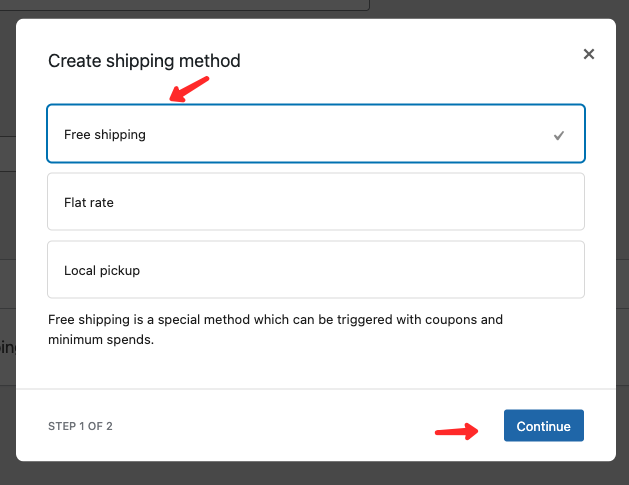The image size is (629, 485).
Task: Click the words 'minimum spends' in description
Action: click(100, 340)
